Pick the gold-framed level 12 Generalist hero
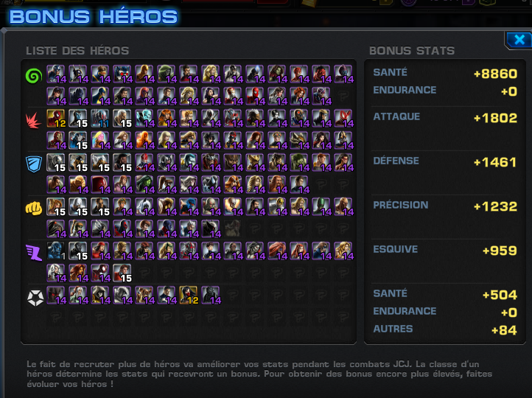 pyautogui.click(x=189, y=296)
